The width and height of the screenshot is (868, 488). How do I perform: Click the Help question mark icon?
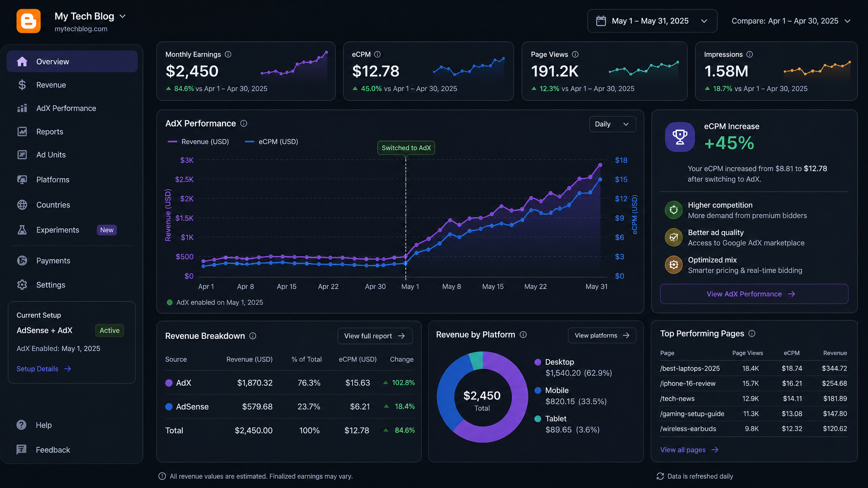(x=21, y=425)
